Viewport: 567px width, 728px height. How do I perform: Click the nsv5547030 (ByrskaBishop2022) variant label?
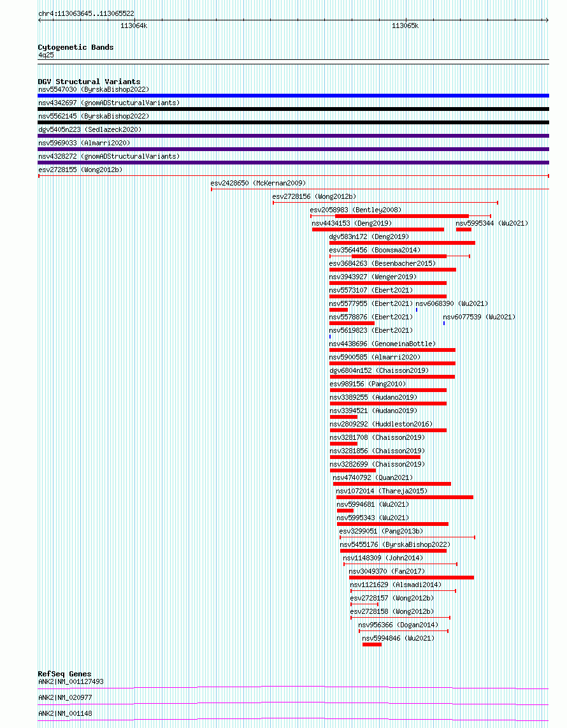click(94, 89)
